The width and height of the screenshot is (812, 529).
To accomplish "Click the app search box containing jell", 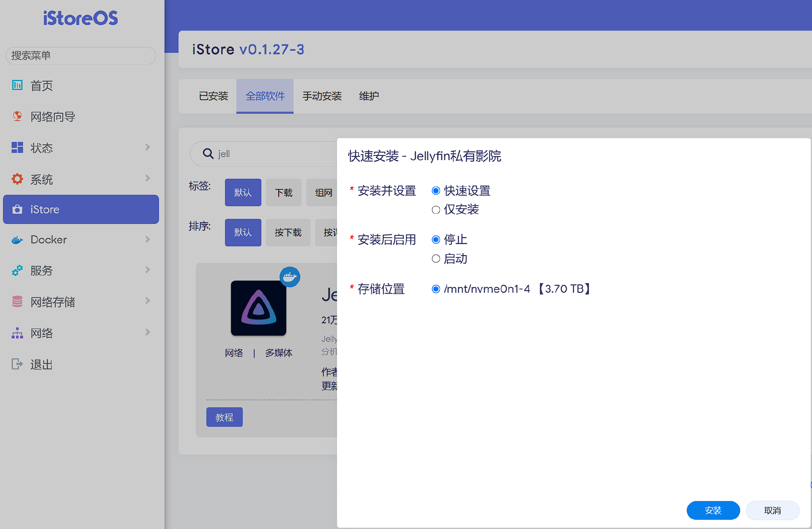I will pos(264,154).
